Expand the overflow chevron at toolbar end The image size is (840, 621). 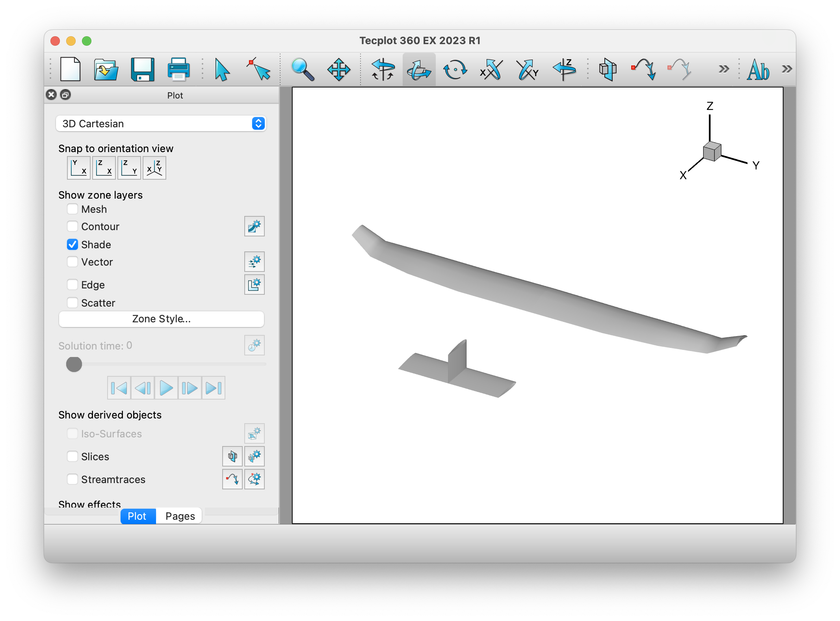tap(787, 69)
